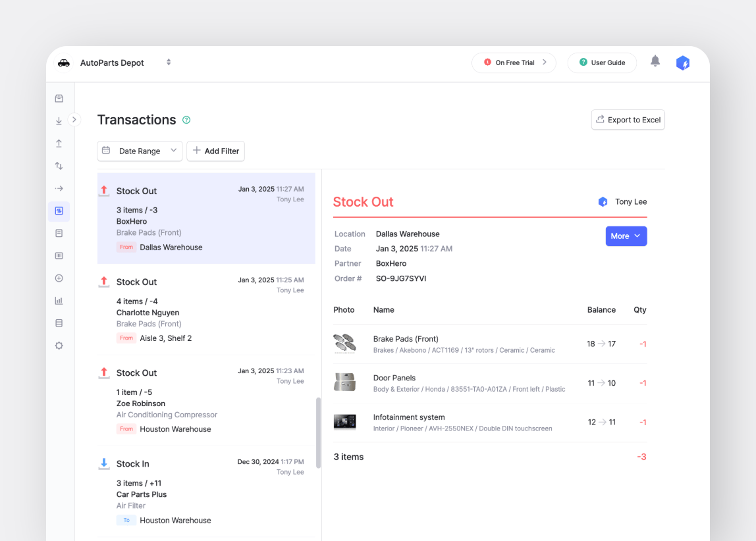Open the Item List inventory icon
Image resolution: width=756 pixels, height=541 pixels.
[x=59, y=97]
